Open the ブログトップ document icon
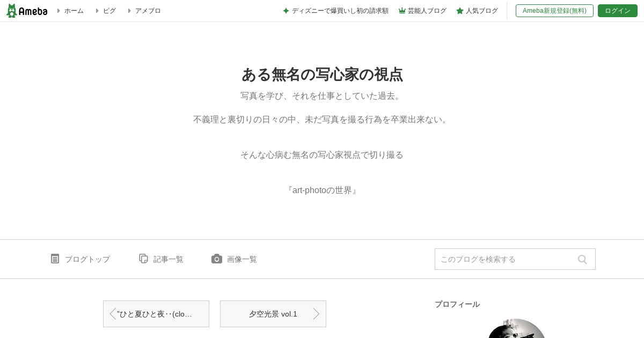Screen dimensions: 644x338 [55, 259]
